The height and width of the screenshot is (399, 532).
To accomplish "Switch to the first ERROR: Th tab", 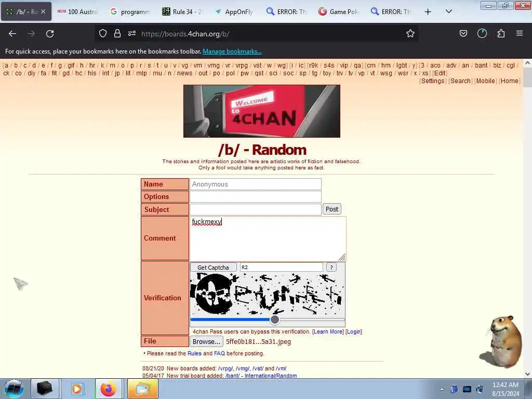I will 287,11.
